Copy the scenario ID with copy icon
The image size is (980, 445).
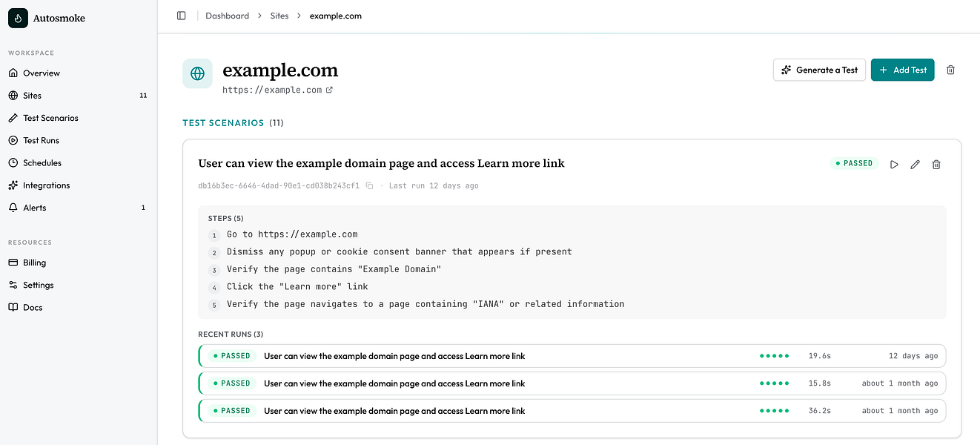click(369, 186)
